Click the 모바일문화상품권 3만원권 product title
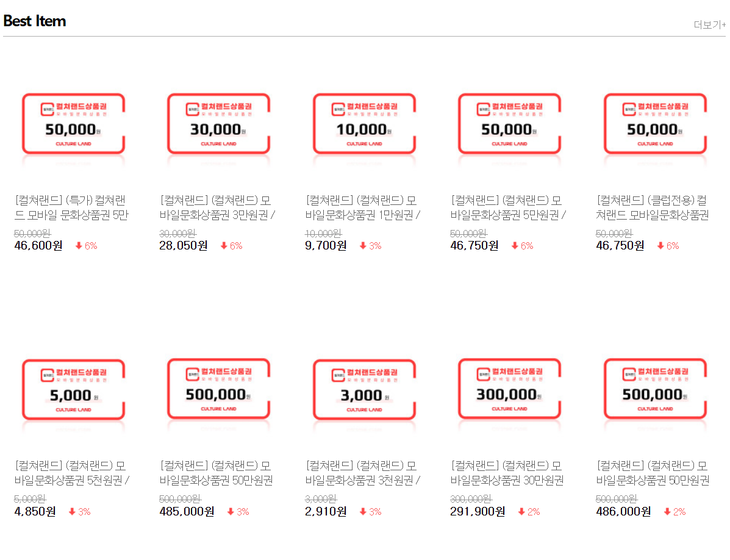Screen dimensions: 730x560 coord(218,207)
